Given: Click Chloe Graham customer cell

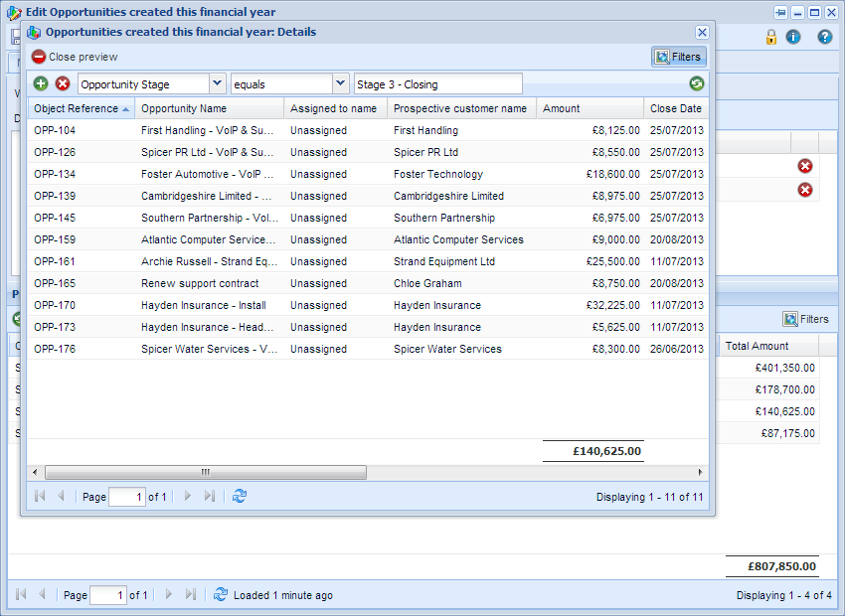Looking at the screenshot, I should (x=427, y=283).
